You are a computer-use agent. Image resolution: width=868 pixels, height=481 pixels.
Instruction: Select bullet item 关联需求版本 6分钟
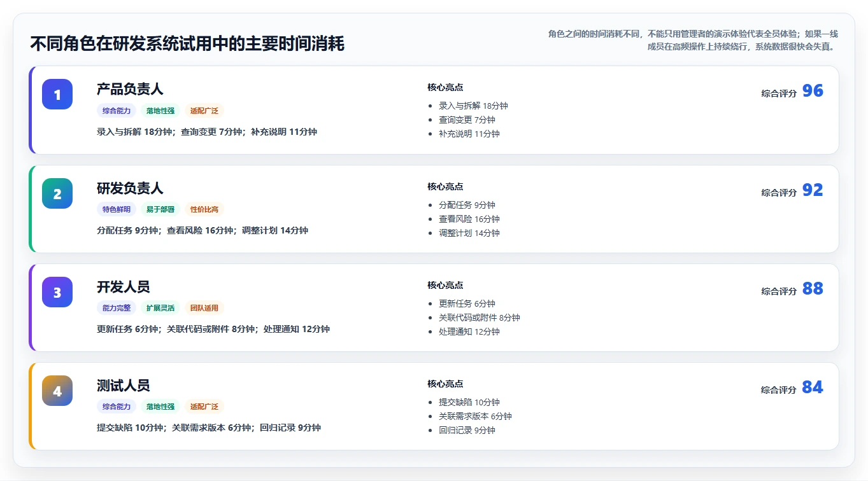click(475, 416)
